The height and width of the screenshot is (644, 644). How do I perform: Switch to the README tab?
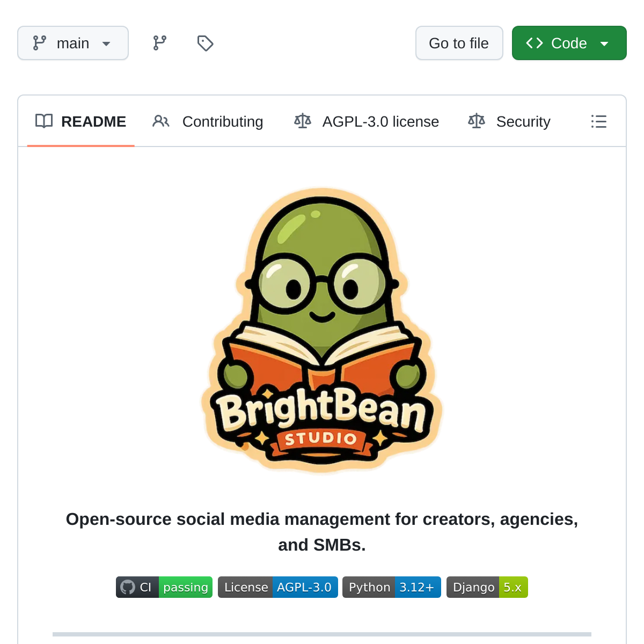coord(94,121)
